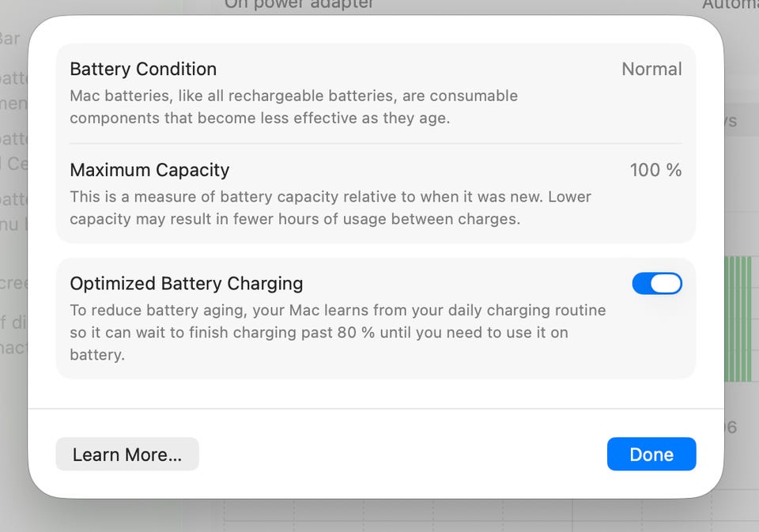Click the Mac batteries consumable components description

293,107
